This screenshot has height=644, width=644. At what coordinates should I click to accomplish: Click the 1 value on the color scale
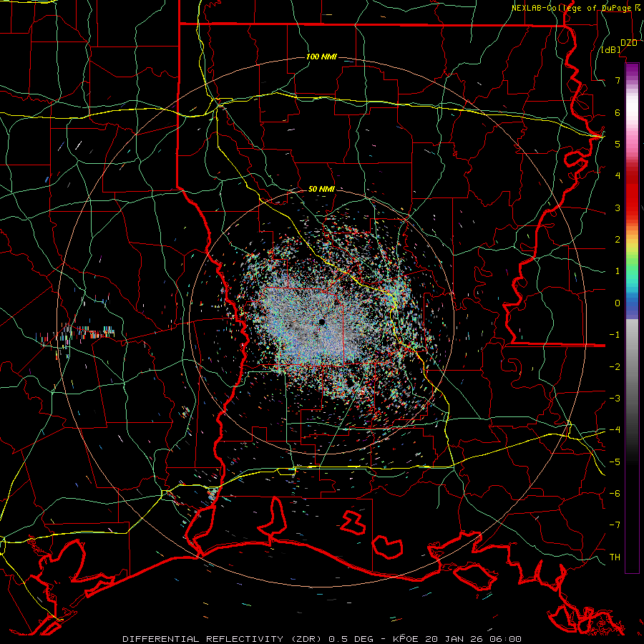click(618, 271)
